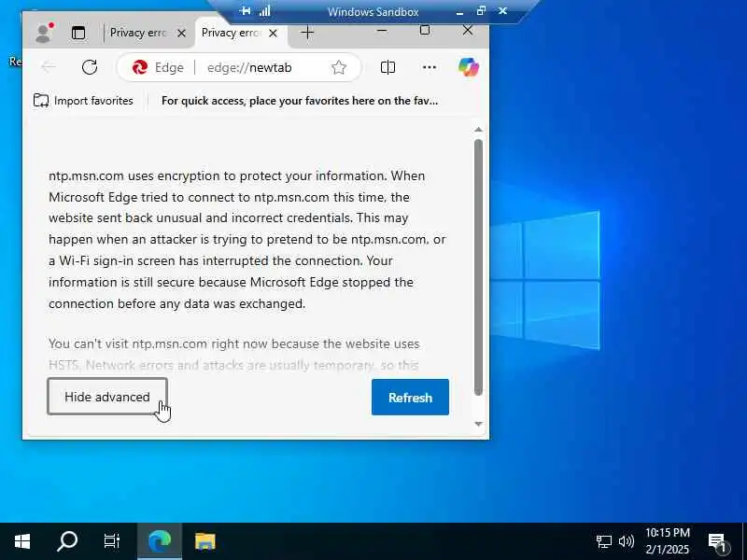Viewport: 747px width, 560px height.
Task: Minimize the Windows Sandbox window
Action: click(x=459, y=12)
